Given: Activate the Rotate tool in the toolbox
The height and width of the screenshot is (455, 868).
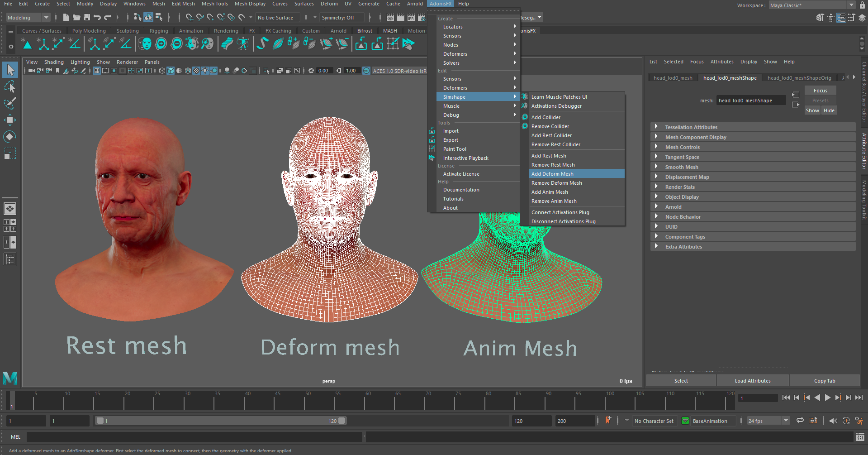Looking at the screenshot, I should 10,137.
